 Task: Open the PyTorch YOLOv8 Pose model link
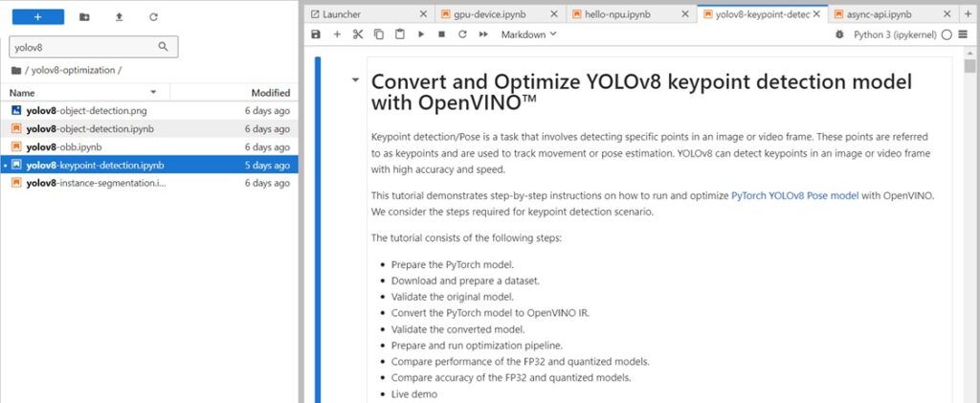point(795,195)
